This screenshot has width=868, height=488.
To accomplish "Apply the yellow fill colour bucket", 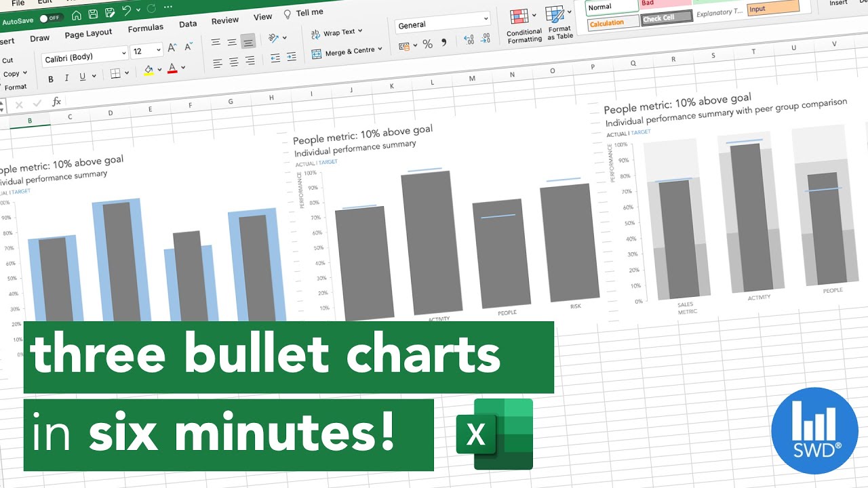I will (x=149, y=70).
